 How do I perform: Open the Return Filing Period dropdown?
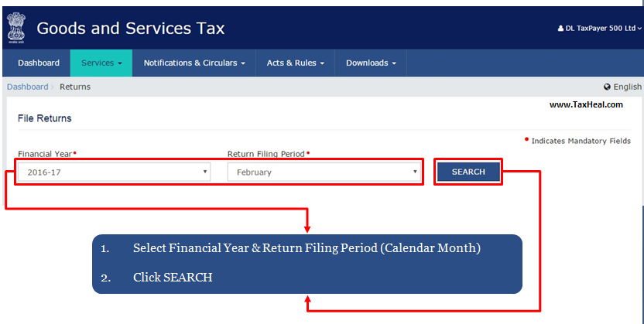click(324, 172)
